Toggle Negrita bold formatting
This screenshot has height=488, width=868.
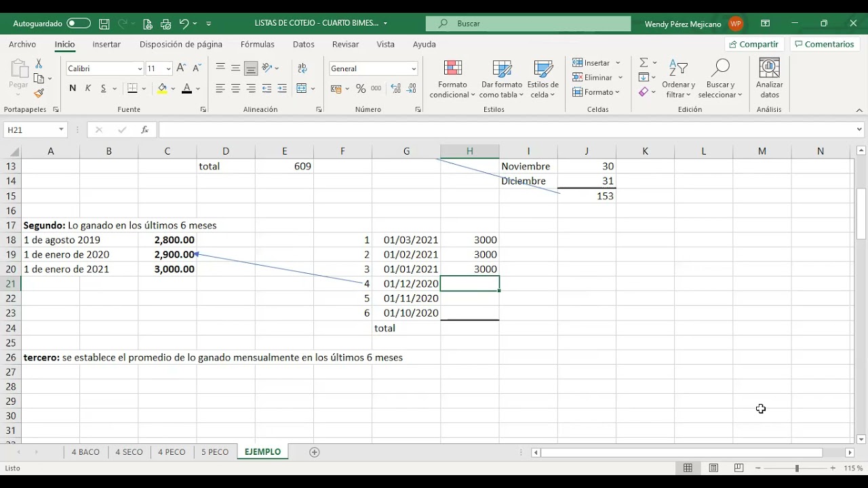73,89
